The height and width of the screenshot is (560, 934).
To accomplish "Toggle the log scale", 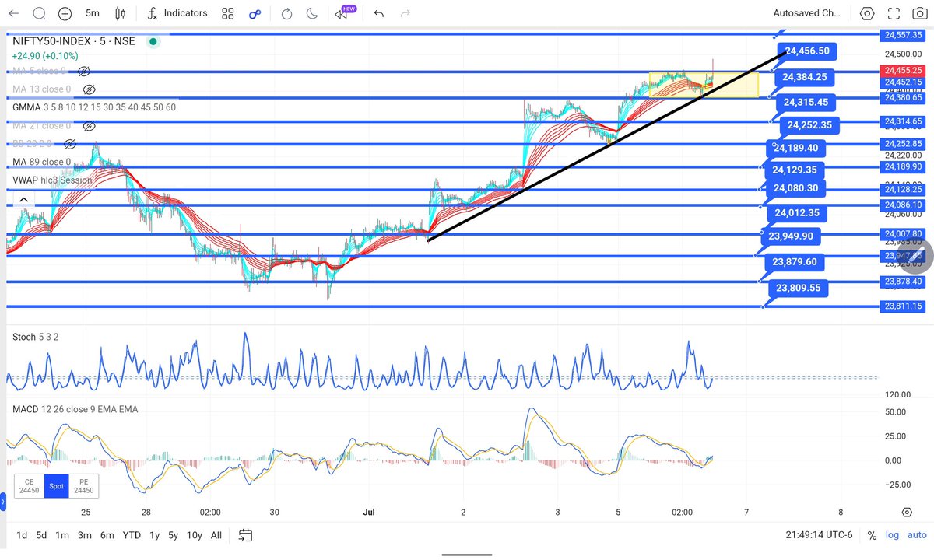I will pos(892,535).
